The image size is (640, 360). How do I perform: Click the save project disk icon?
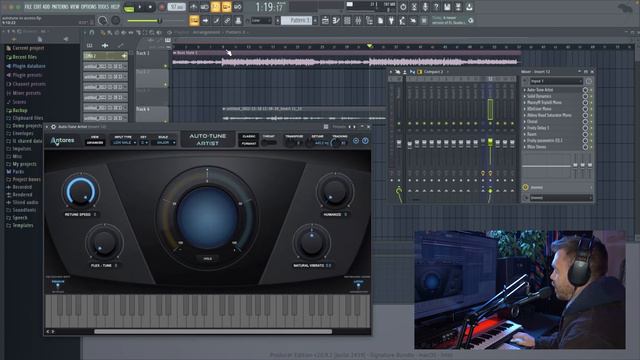[x=447, y=7]
